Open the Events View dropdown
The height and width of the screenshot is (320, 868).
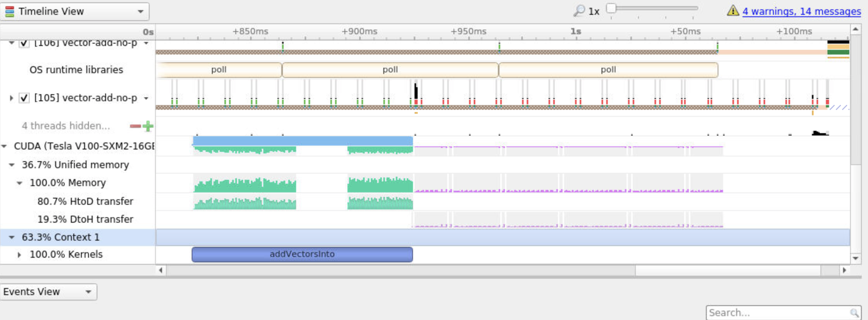(48, 292)
